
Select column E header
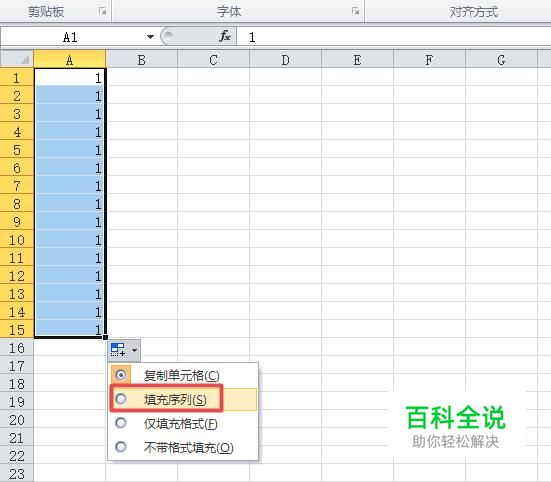357,60
